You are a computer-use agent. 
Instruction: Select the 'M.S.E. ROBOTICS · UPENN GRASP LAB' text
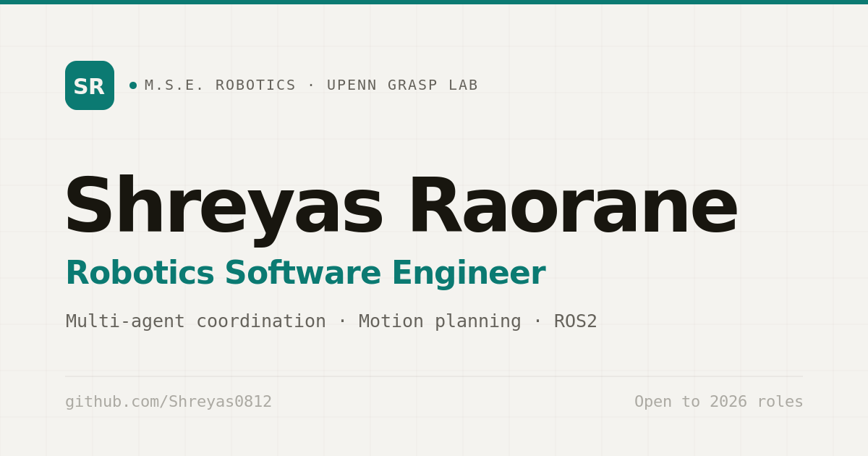311,85
